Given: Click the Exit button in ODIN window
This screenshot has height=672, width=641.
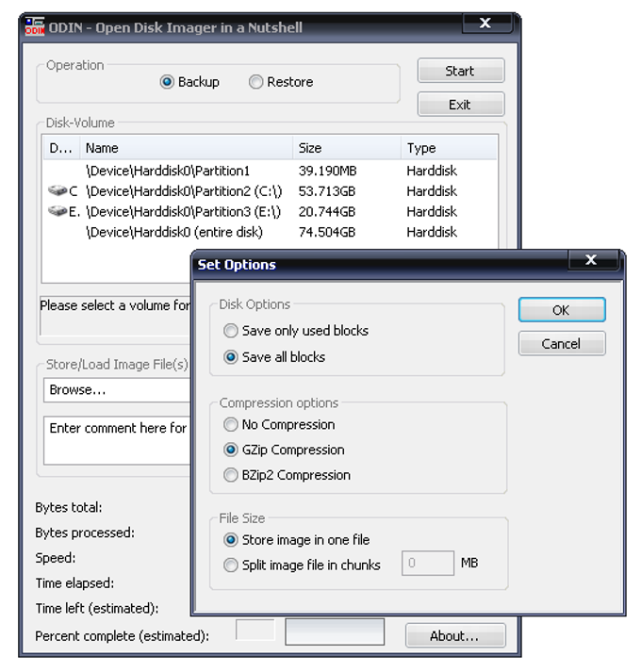Looking at the screenshot, I should [x=461, y=104].
